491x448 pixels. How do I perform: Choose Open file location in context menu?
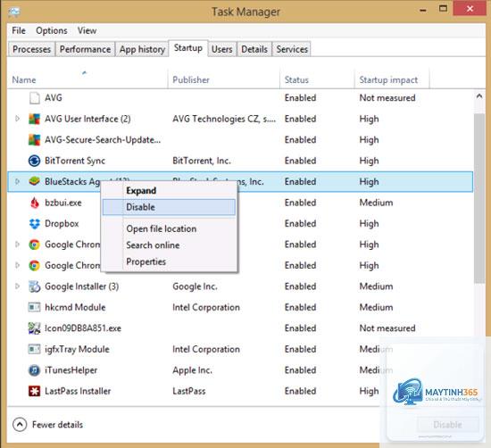click(x=169, y=228)
